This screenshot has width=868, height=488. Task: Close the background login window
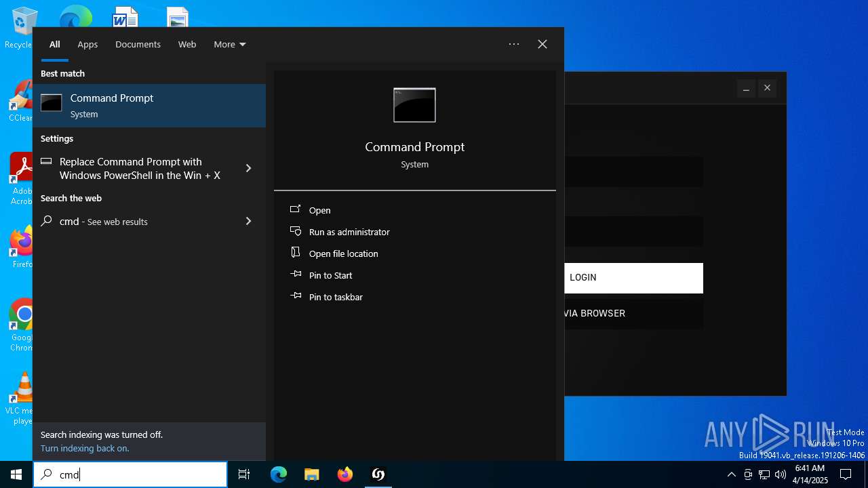767,88
